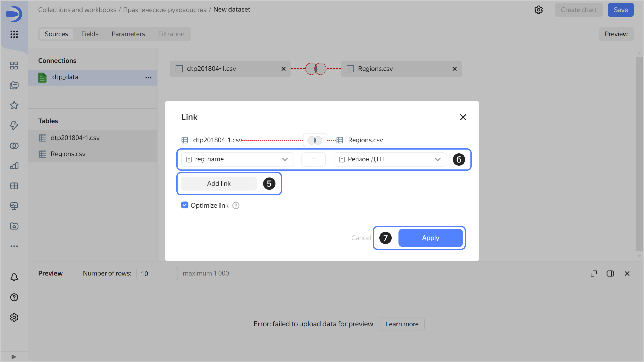Click the Apply button
The width and height of the screenshot is (644, 362).
click(430, 238)
